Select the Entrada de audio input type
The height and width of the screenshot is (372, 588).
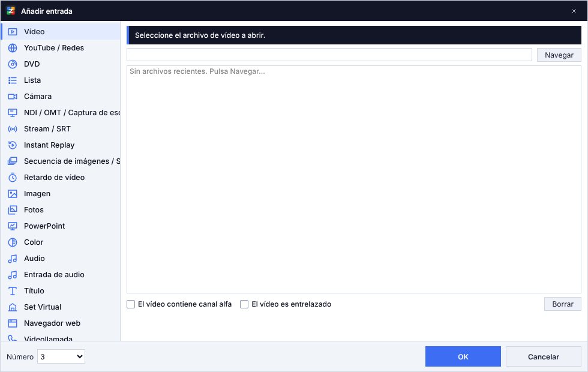[61, 275]
